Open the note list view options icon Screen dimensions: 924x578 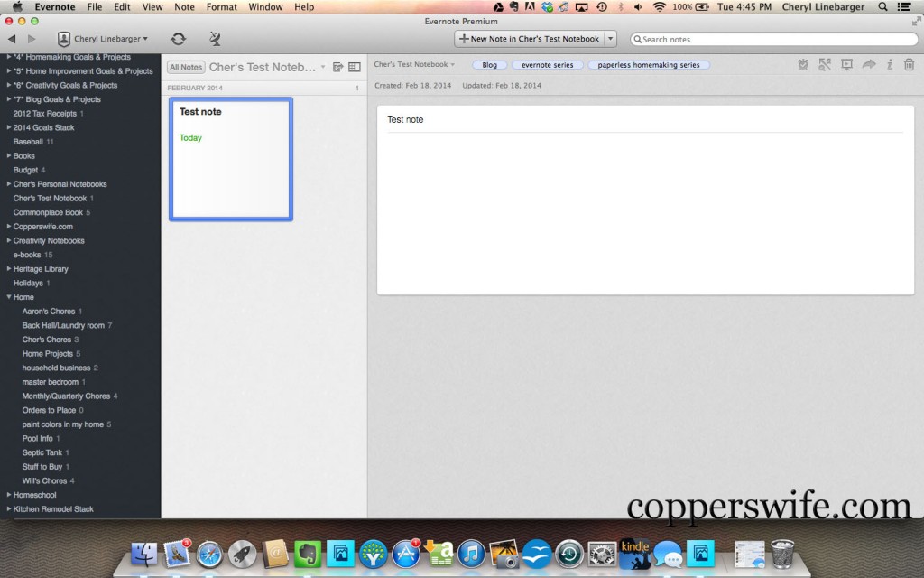pyautogui.click(x=354, y=67)
